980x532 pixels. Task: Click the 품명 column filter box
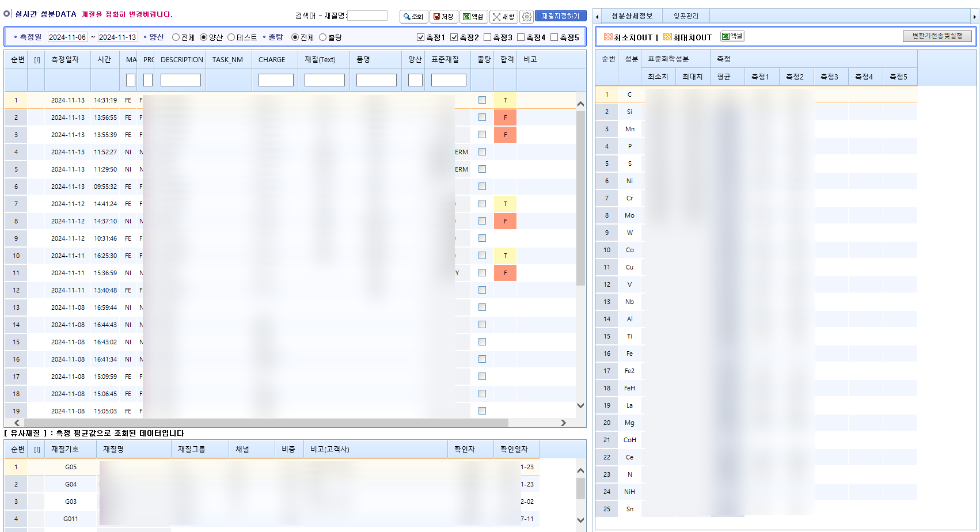tap(377, 80)
